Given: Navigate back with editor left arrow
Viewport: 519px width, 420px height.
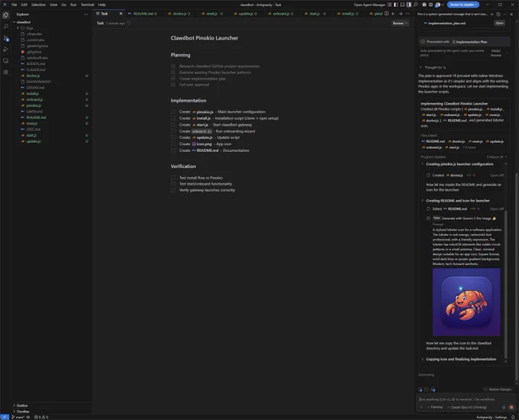Looking at the screenshot, I should click(393, 14).
